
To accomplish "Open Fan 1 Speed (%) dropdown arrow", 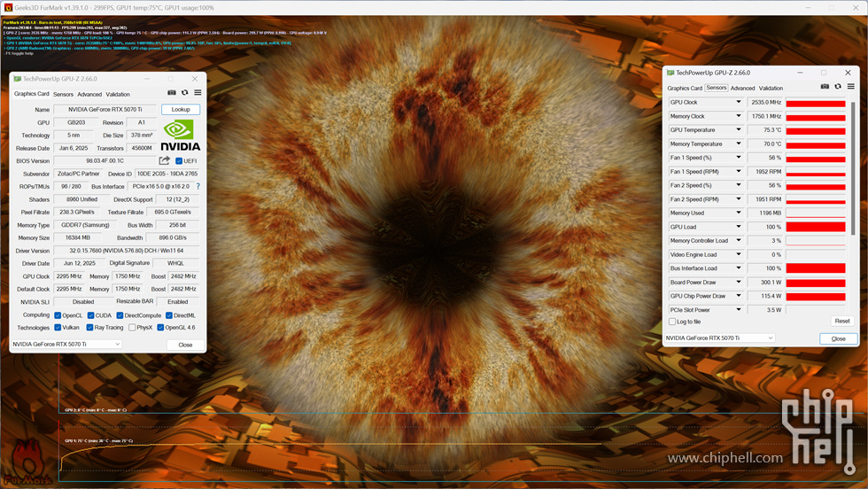I will tap(738, 158).
